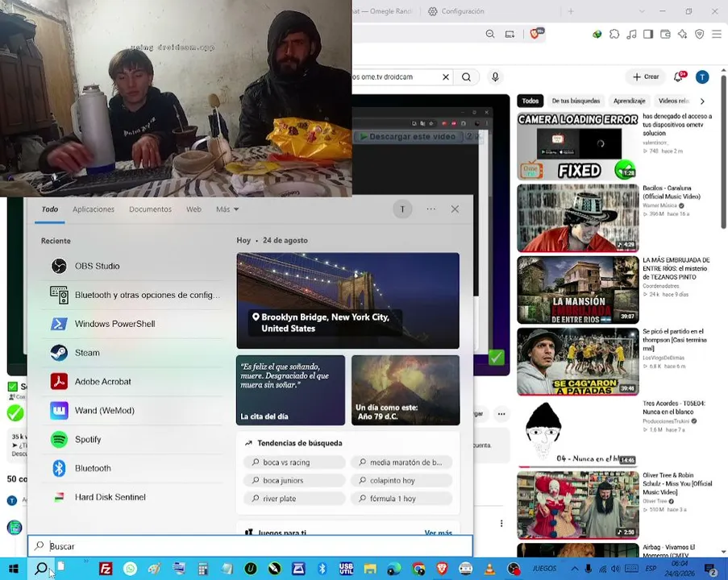
Task: Search trending term fórmula 1 hoy
Action: pyautogui.click(x=401, y=499)
